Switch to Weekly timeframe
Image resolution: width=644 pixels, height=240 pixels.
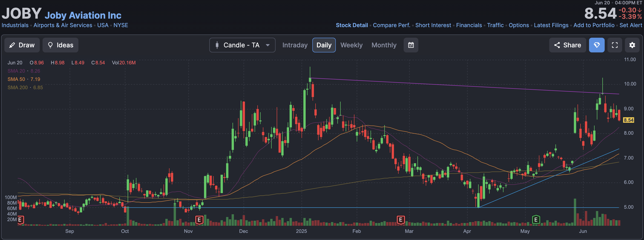pyautogui.click(x=351, y=45)
